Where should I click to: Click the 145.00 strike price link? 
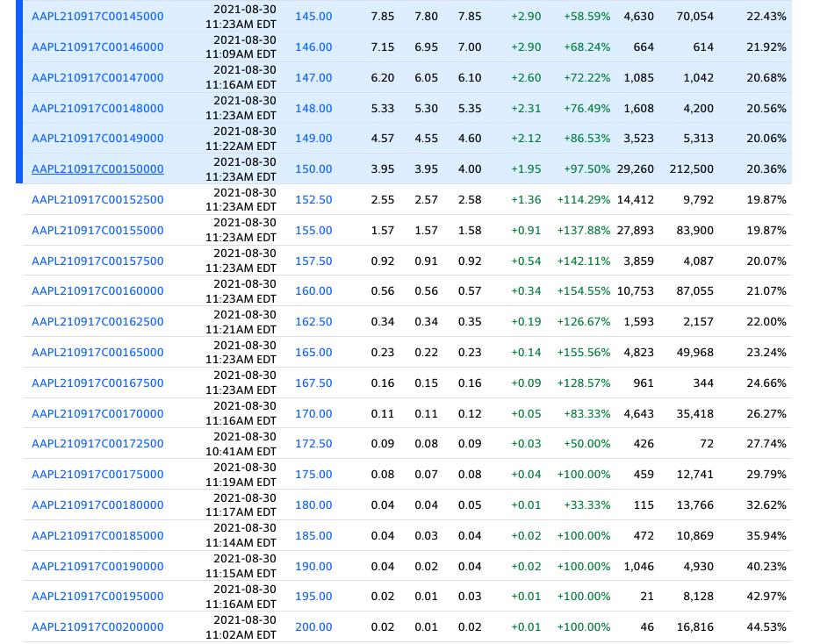coord(313,17)
